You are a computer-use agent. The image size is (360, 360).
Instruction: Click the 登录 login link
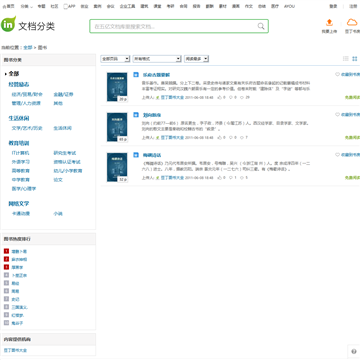coord(333,6)
